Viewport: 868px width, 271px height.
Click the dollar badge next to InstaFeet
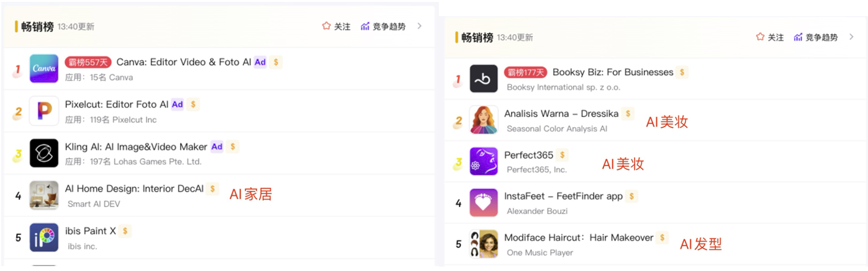click(x=632, y=196)
